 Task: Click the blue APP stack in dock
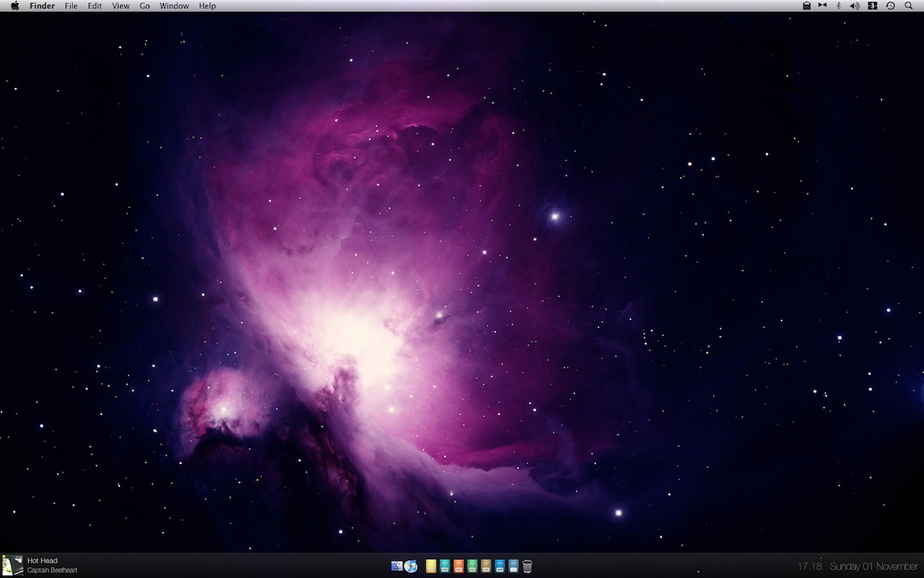[500, 566]
